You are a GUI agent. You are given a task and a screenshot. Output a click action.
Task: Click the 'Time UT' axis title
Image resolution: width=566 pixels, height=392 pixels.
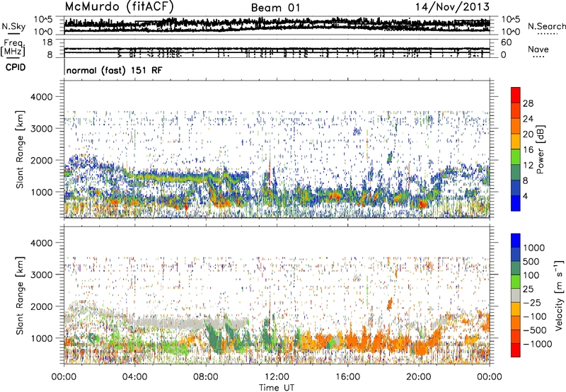[277, 388]
